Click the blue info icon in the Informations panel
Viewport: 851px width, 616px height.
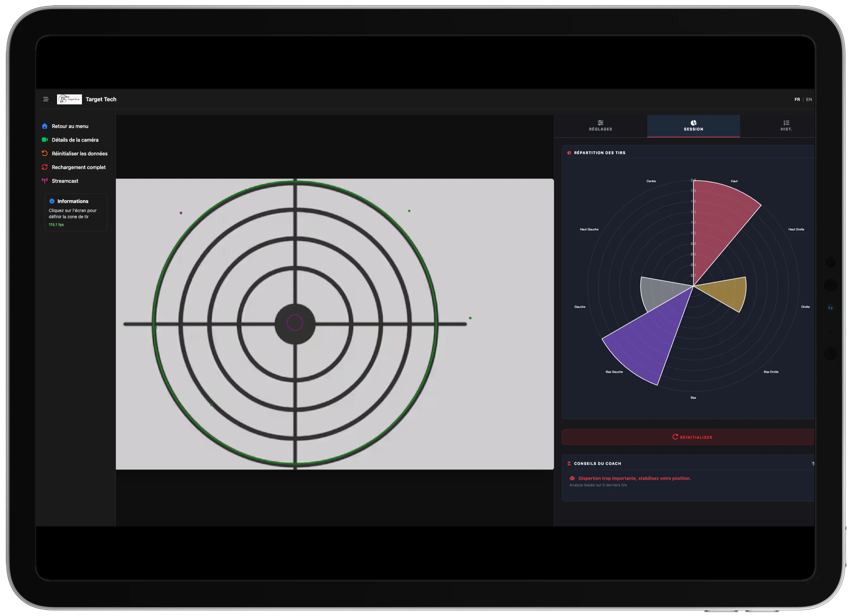[x=52, y=201]
